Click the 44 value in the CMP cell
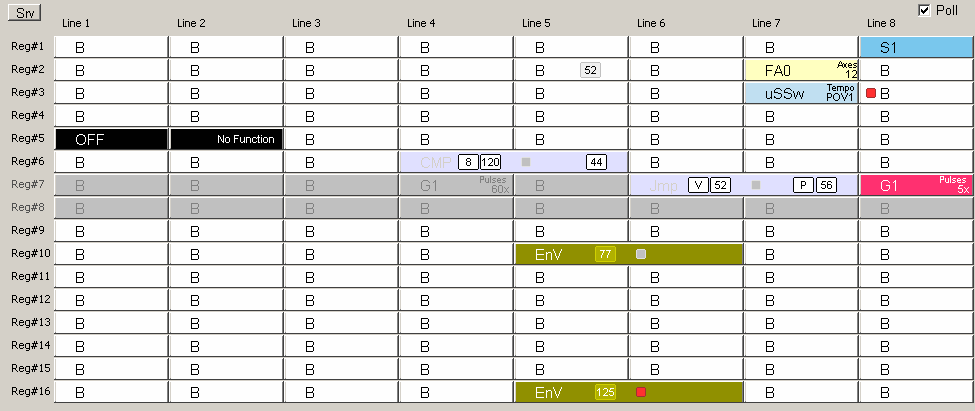Viewport: 975px width, 411px height. [596, 162]
